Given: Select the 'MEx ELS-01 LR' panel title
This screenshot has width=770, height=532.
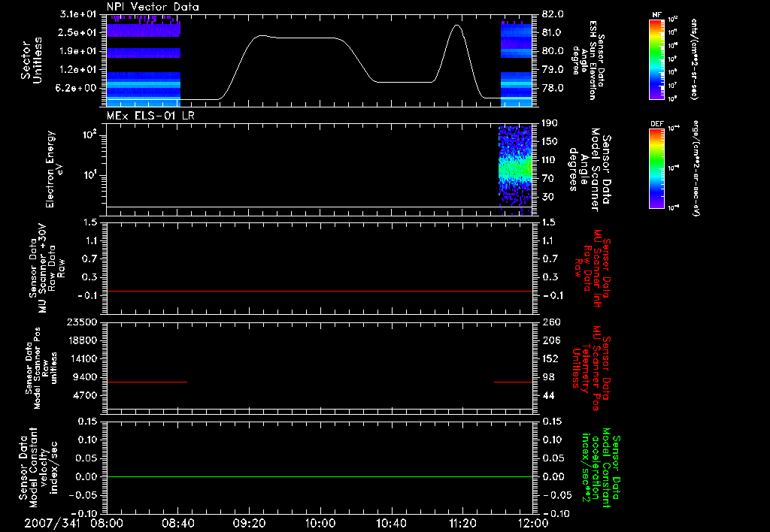Looking at the screenshot, I should click(x=150, y=116).
